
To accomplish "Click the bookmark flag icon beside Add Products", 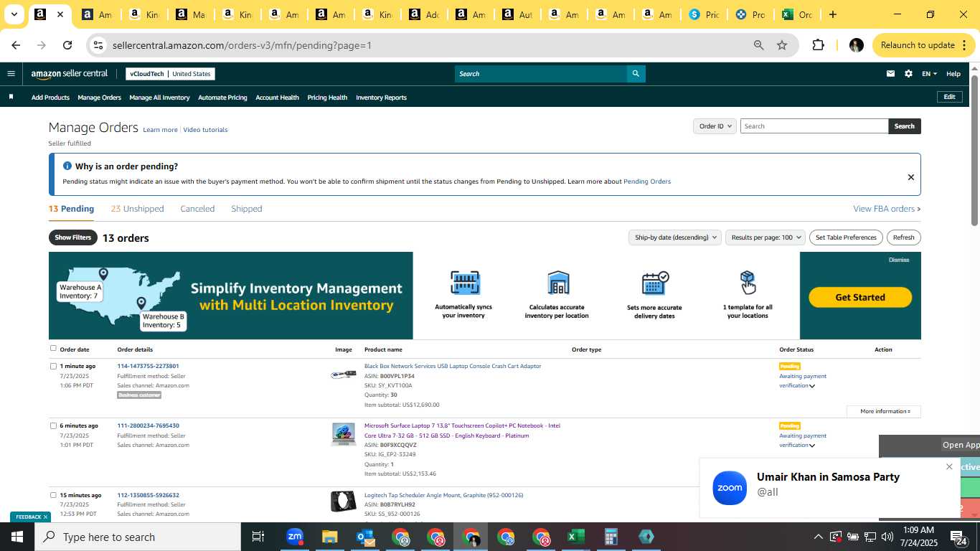I will [x=11, y=97].
